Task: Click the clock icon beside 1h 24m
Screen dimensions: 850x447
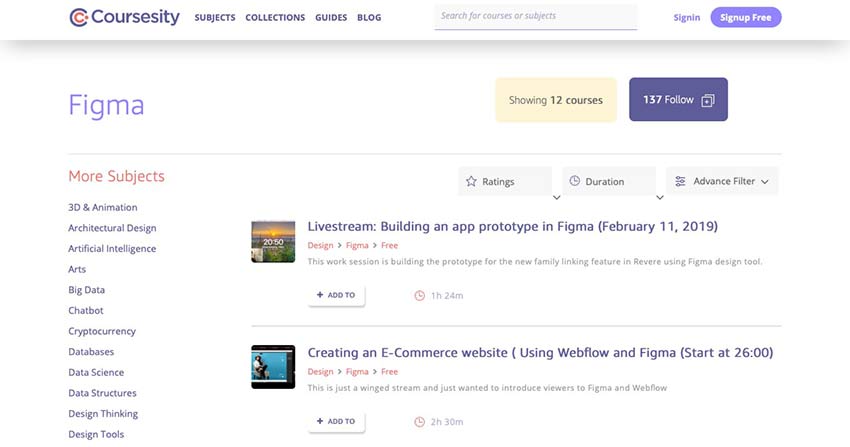Action: (x=420, y=296)
